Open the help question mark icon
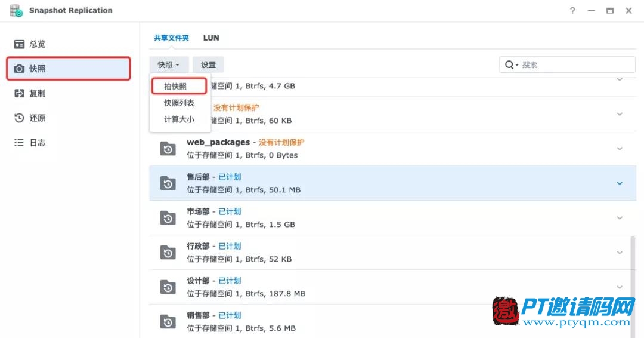644x338 pixels. coord(572,11)
